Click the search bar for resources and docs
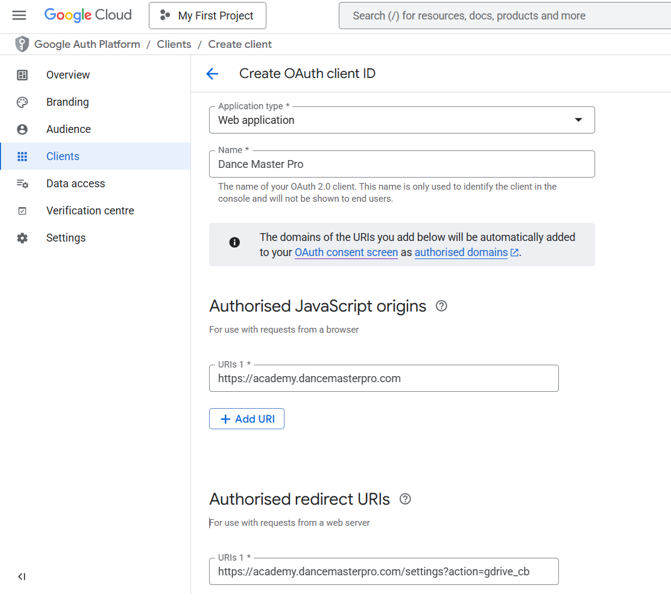The image size is (671, 605). 505,16
